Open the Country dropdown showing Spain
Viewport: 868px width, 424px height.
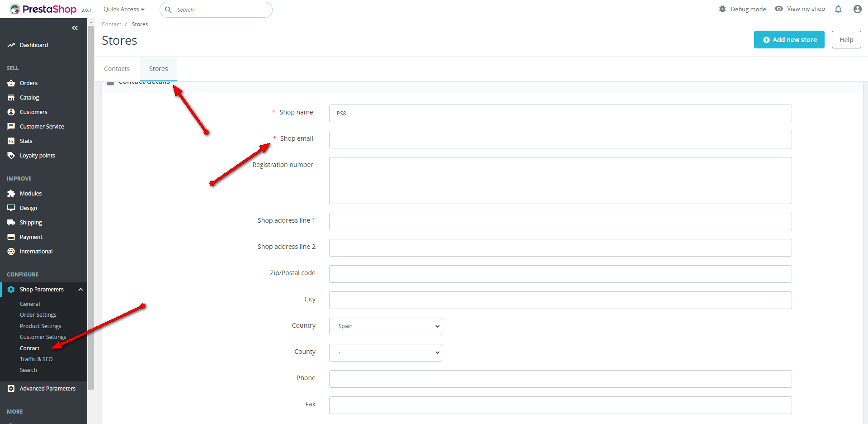386,326
